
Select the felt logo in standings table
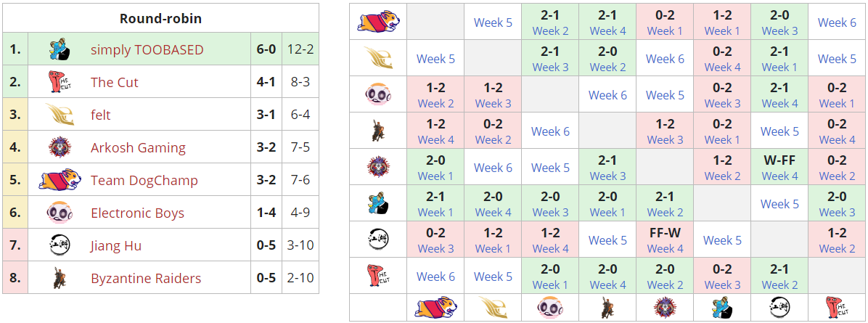(59, 115)
